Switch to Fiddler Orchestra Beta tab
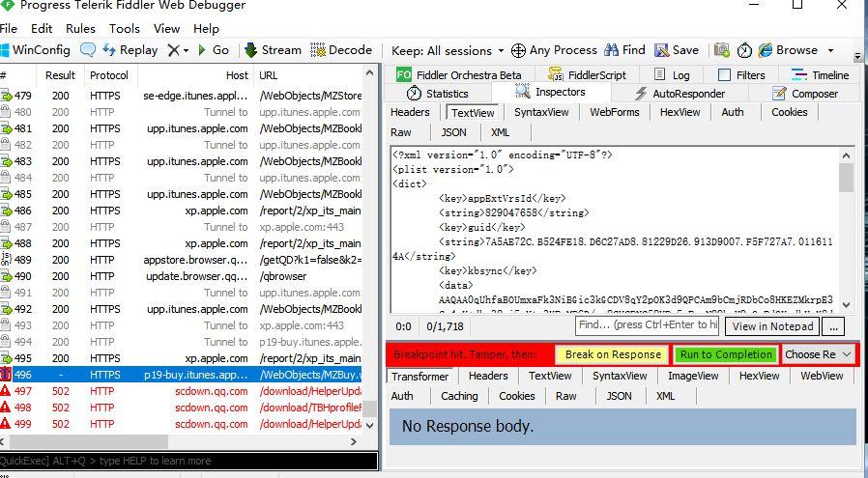This screenshot has height=478, width=868. [x=458, y=75]
